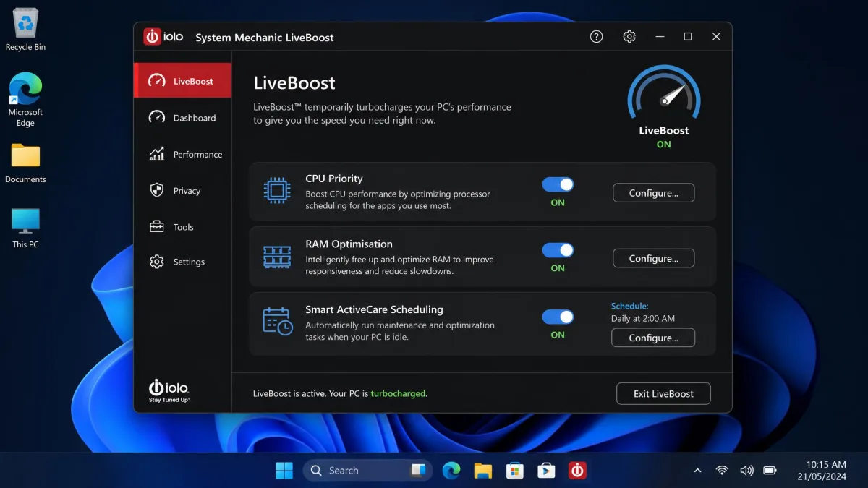
Task: Open the Windows Start menu
Action: pyautogui.click(x=284, y=471)
